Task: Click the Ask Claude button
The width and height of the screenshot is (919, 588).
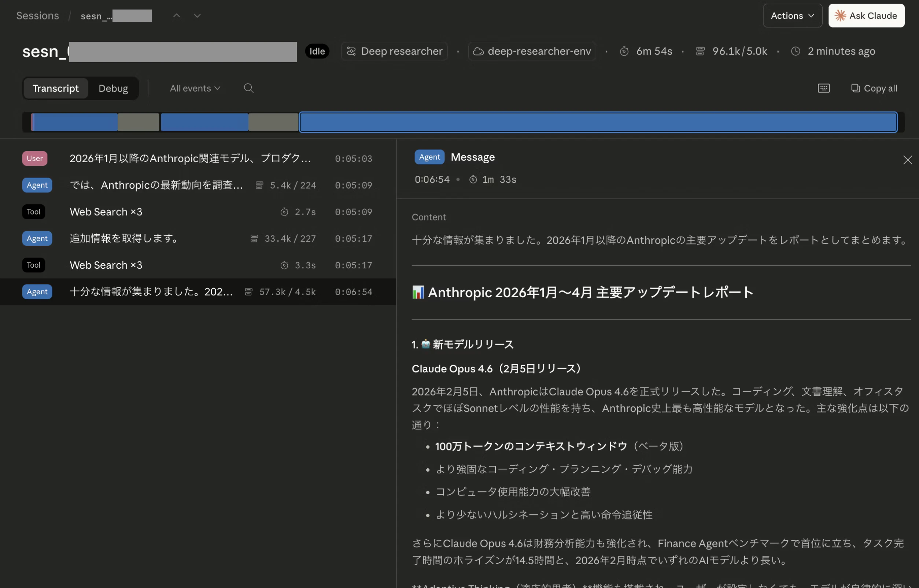Action: tap(866, 16)
